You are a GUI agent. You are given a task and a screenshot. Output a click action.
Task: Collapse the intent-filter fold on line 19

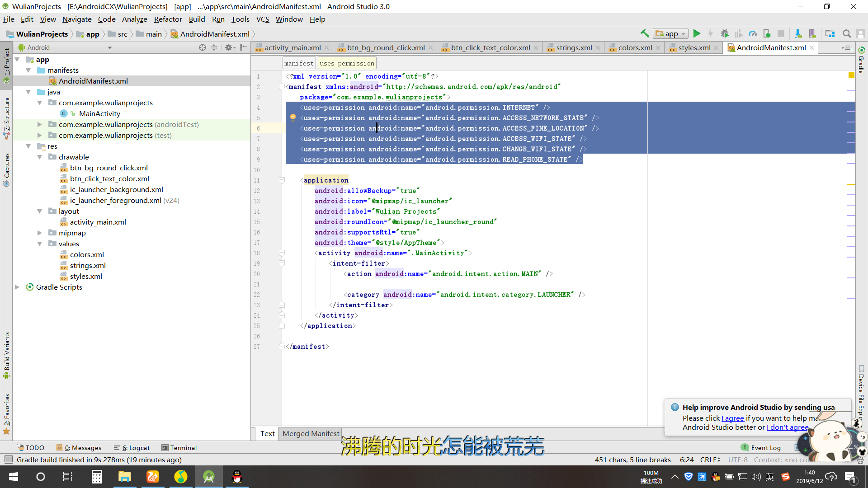pyautogui.click(x=282, y=263)
